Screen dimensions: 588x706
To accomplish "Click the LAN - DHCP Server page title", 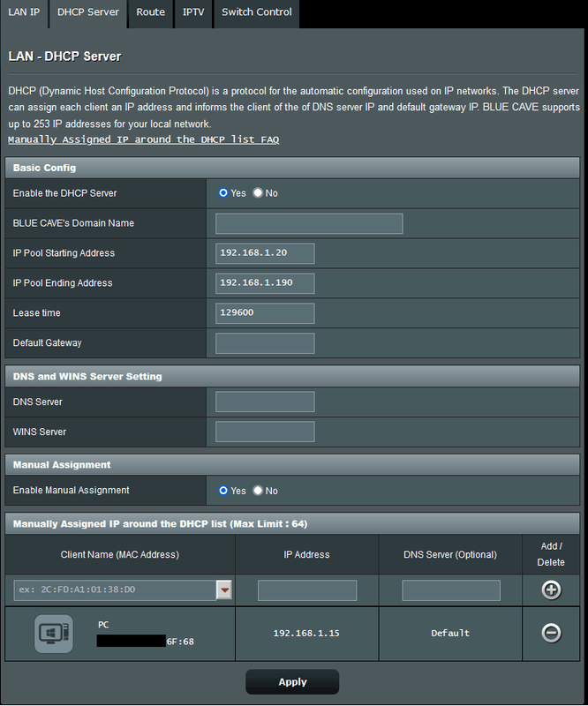I will coord(64,56).
